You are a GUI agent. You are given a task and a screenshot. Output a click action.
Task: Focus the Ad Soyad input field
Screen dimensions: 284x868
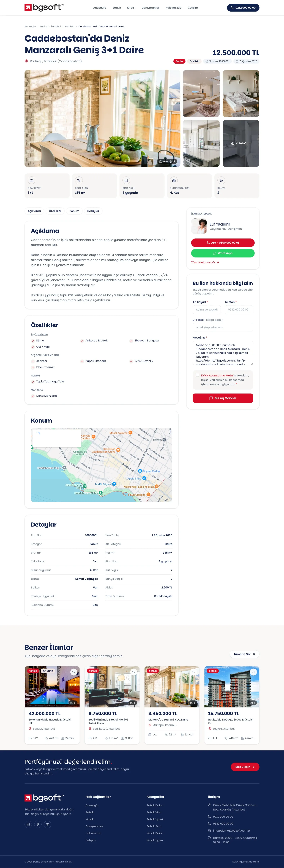tap(207, 310)
